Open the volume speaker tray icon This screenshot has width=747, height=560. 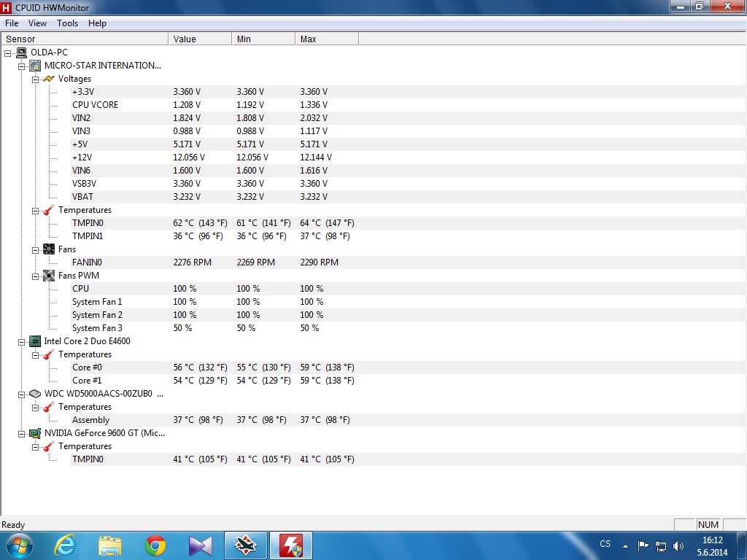(x=678, y=545)
